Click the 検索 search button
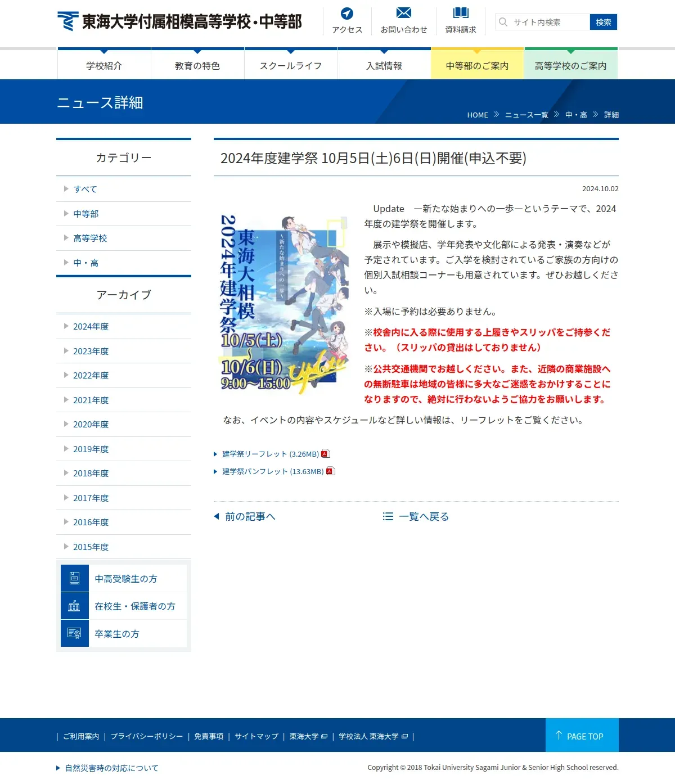The image size is (675, 784). [x=604, y=22]
